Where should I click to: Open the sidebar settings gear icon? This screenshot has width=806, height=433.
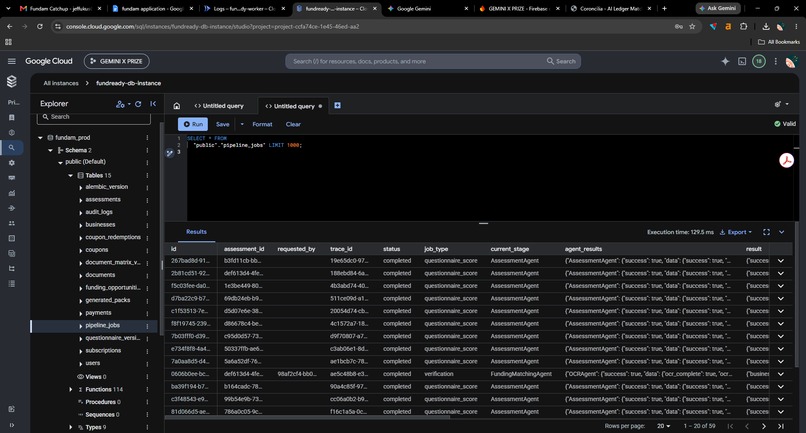pyautogui.click(x=11, y=163)
